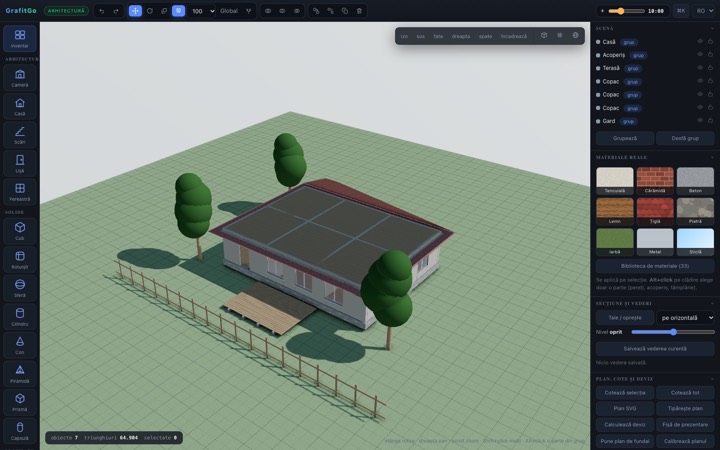This screenshot has width=720, height=450.
Task: Select the Cameră room tool
Action: tap(20, 77)
